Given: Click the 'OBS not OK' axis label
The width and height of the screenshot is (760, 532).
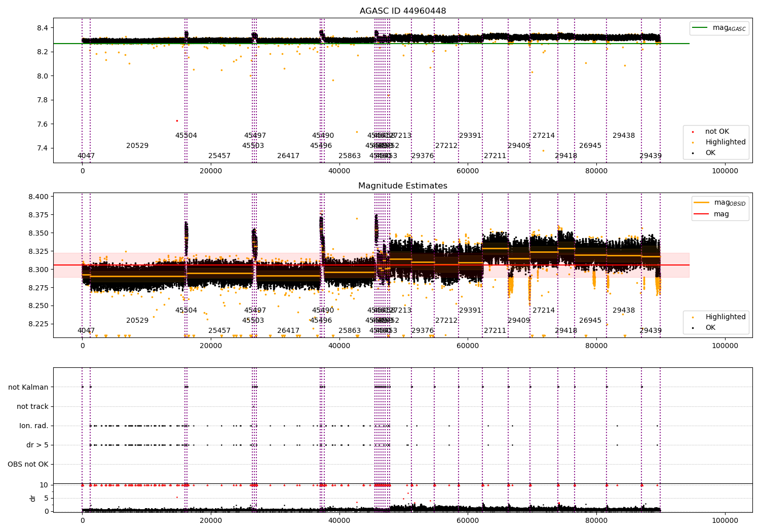Looking at the screenshot, I should [28, 465].
